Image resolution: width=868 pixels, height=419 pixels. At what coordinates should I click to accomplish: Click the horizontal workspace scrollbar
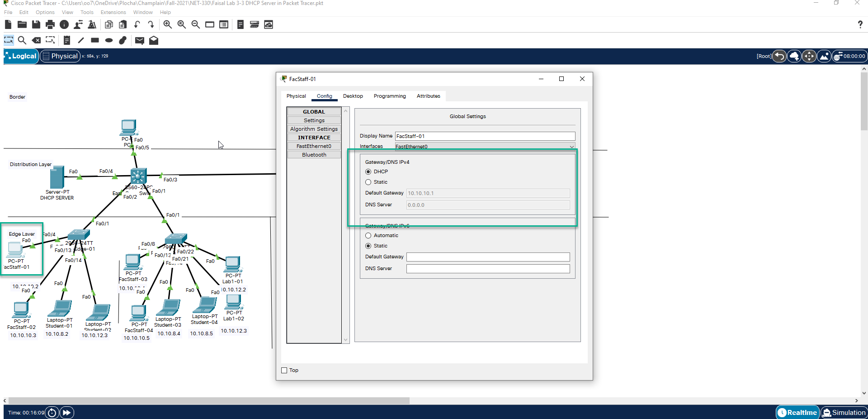click(x=209, y=400)
